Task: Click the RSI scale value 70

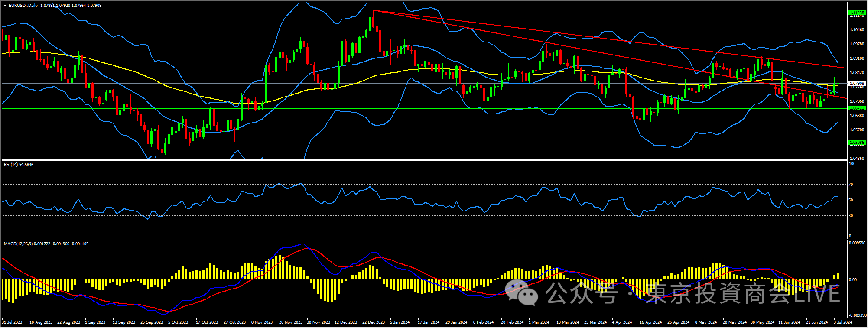Action: coord(851,185)
